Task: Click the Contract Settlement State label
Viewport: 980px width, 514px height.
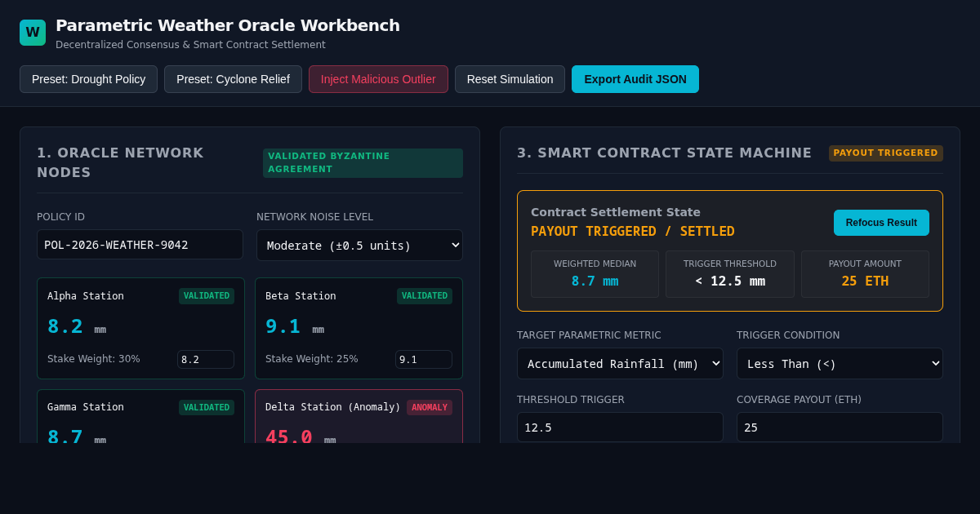Action: (616, 212)
